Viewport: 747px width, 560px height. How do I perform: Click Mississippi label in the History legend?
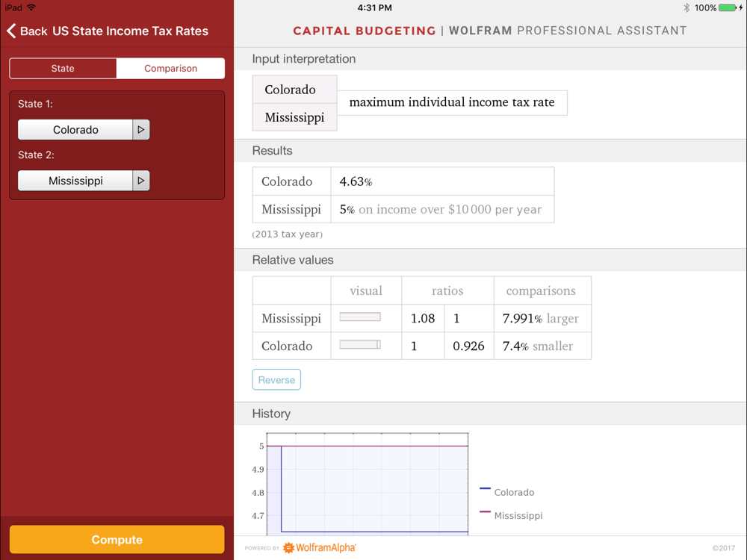(x=518, y=516)
